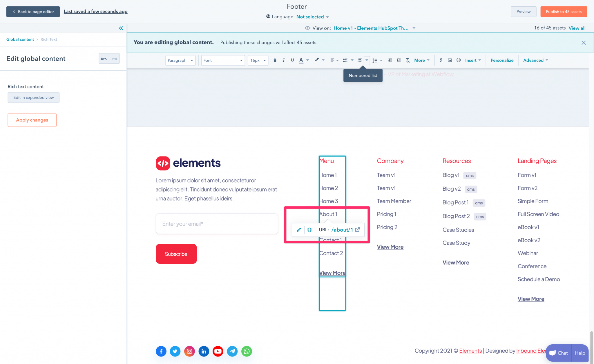Apply the highlight color marker
594x364 pixels.
click(317, 60)
